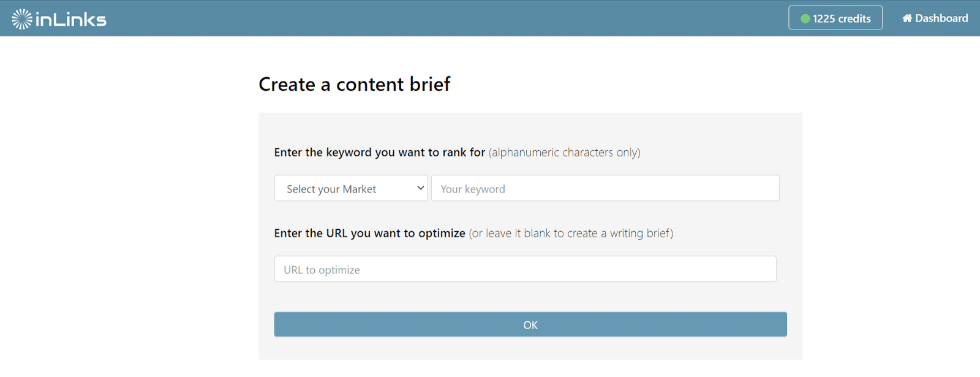The width and height of the screenshot is (980, 377).
Task: Click the Dashboard text label
Action: click(x=942, y=18)
